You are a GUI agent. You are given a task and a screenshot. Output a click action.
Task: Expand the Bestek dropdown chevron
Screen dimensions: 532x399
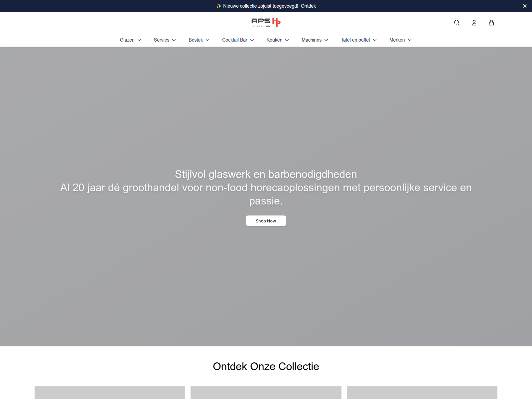click(x=207, y=40)
